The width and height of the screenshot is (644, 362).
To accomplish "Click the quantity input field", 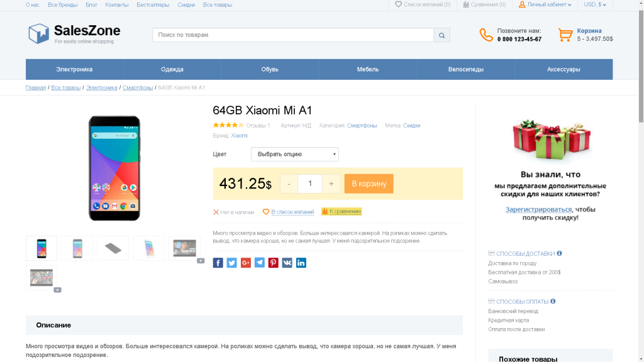I will [310, 184].
